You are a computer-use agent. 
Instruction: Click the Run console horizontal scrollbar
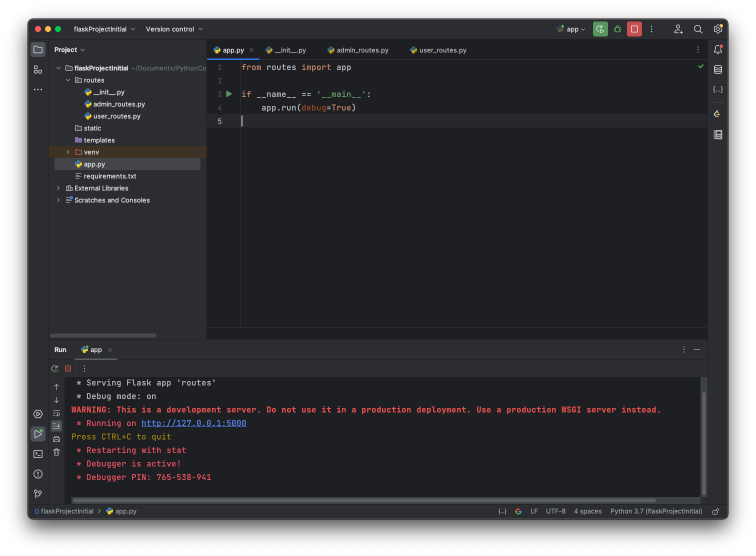[364, 500]
